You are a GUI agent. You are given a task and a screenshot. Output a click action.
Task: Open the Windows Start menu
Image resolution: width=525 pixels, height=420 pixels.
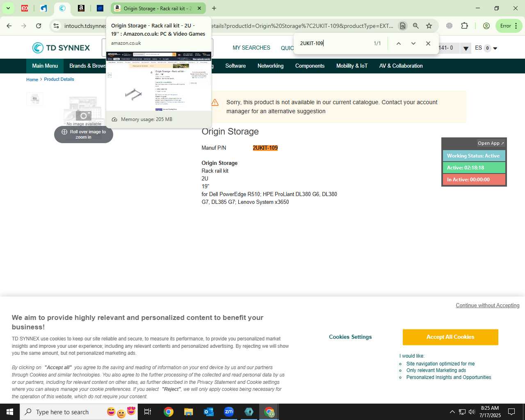[x=10, y=412]
